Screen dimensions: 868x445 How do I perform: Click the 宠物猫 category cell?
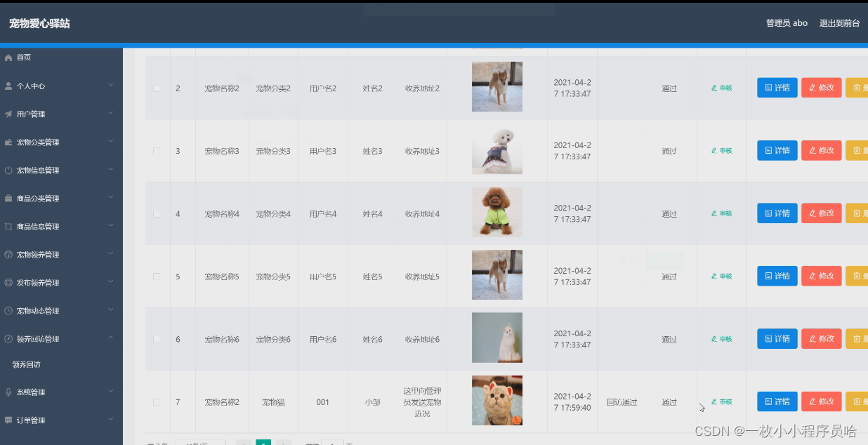(272, 402)
